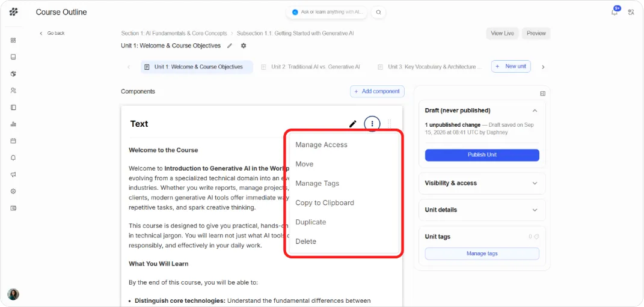Go back using the Go back link
Viewport: 644px width, 307px height.
[52, 33]
